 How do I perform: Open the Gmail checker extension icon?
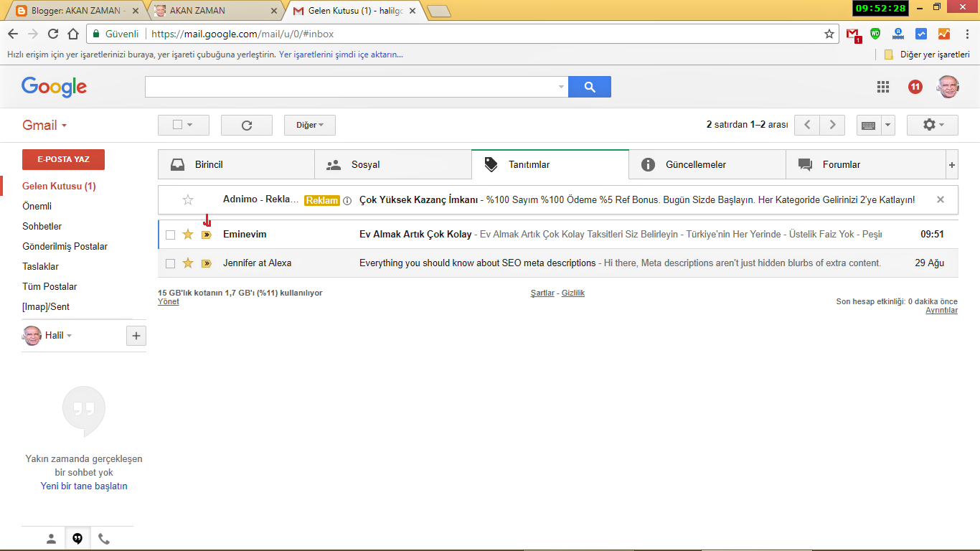[x=853, y=34]
